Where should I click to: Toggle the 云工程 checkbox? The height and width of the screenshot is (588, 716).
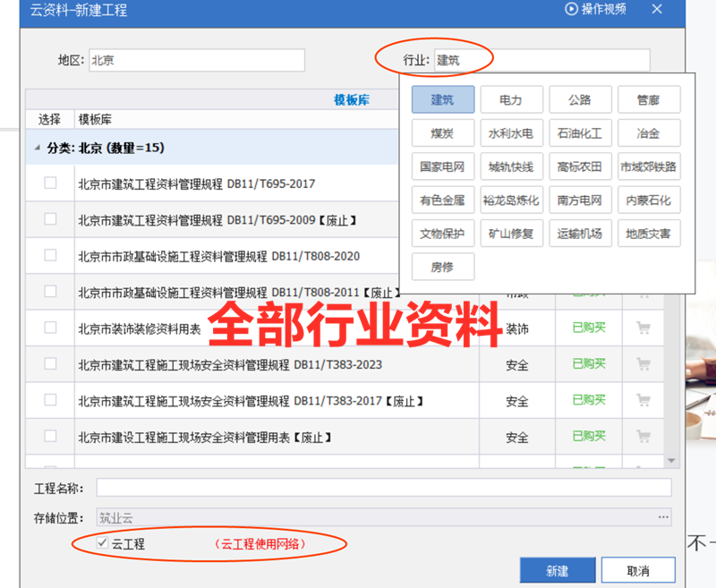pyautogui.click(x=104, y=543)
